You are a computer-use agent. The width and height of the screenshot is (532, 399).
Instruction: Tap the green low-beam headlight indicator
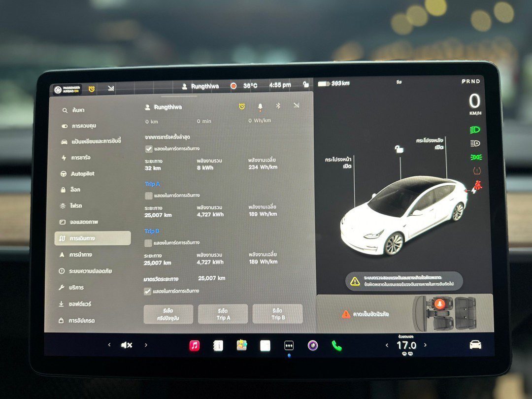[x=475, y=130]
